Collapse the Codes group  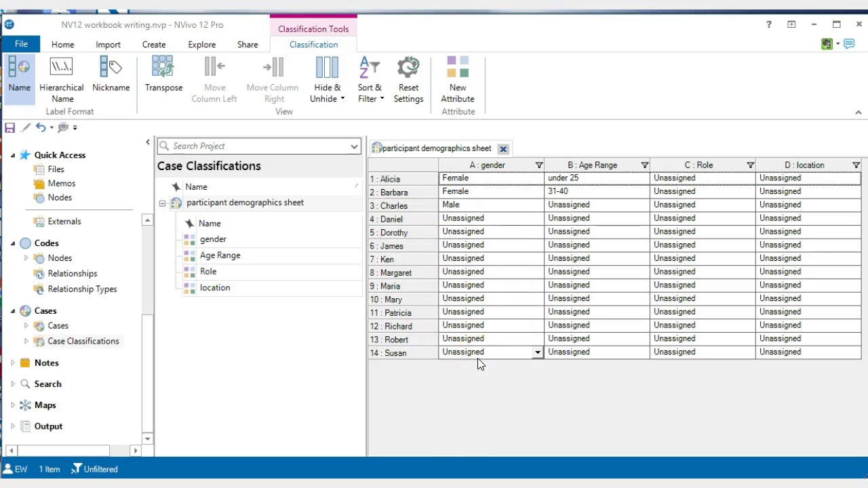pos(13,243)
